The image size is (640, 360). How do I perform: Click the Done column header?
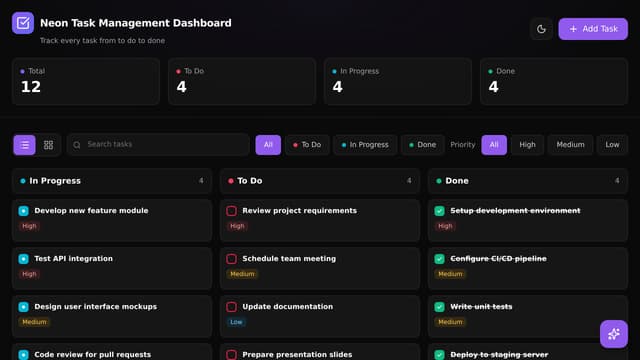(x=528, y=181)
